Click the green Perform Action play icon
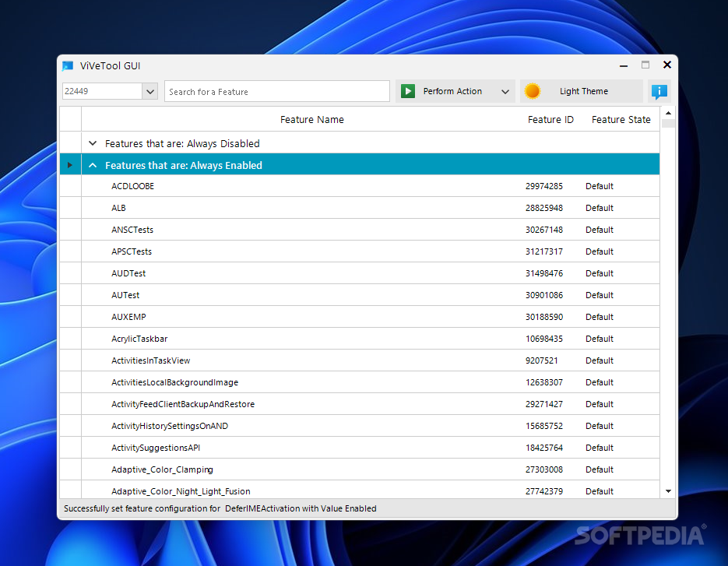Viewport: 728px width, 566px height. click(x=408, y=91)
